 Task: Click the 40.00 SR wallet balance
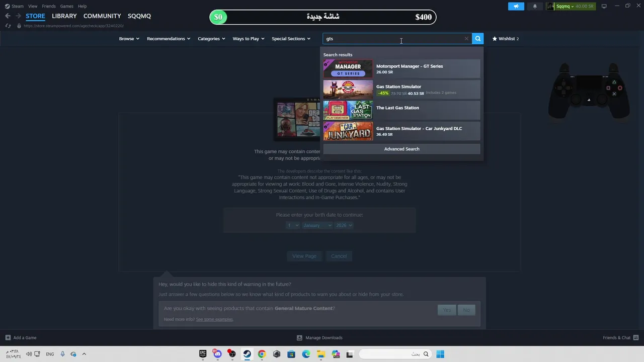click(585, 6)
